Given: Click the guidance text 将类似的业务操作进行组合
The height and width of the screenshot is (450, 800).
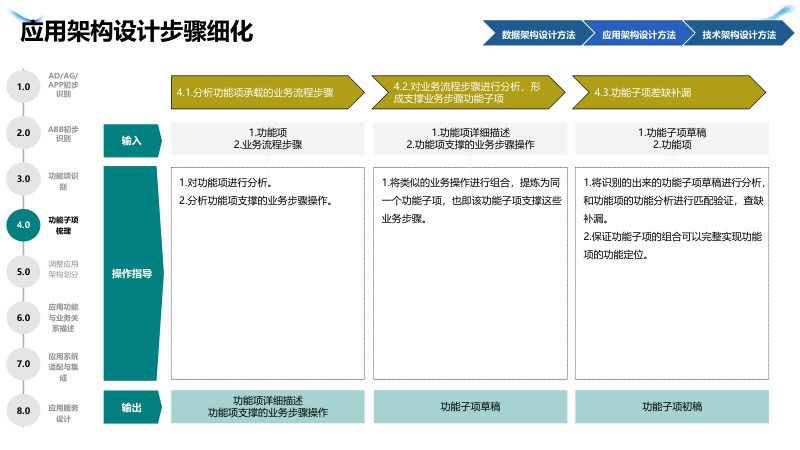Looking at the screenshot, I should pyautogui.click(x=471, y=201).
